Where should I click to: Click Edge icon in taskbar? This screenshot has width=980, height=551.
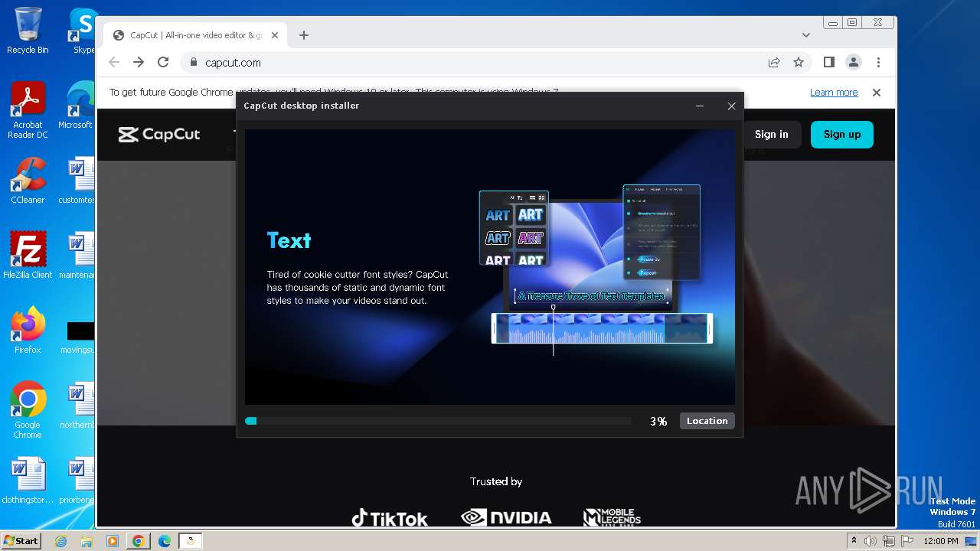pyautogui.click(x=165, y=541)
